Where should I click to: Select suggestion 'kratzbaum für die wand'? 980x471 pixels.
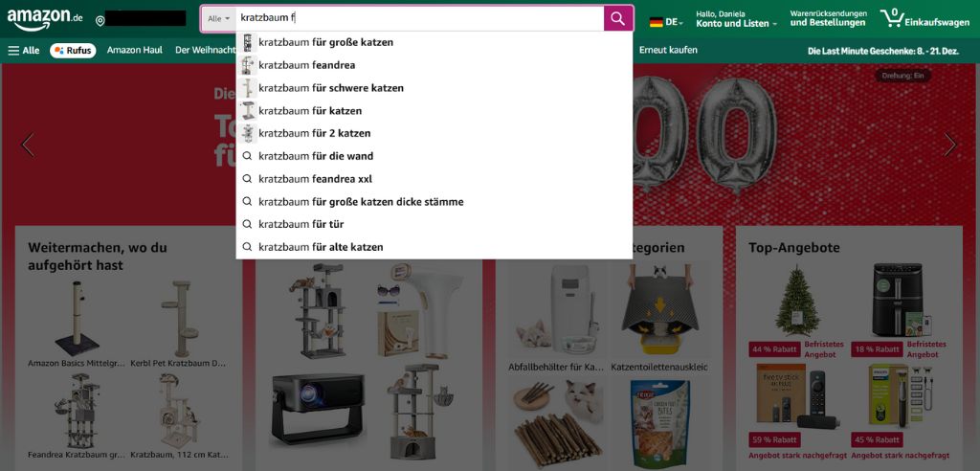coord(434,156)
